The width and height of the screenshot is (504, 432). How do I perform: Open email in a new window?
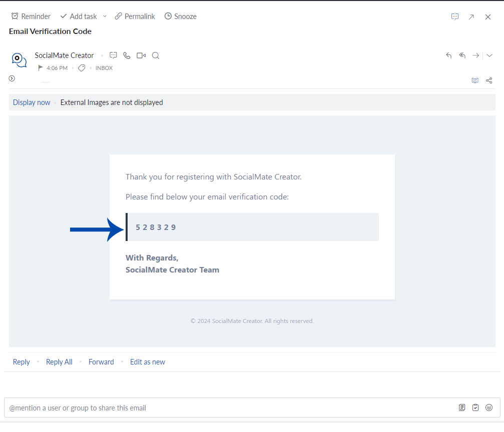coord(471,16)
